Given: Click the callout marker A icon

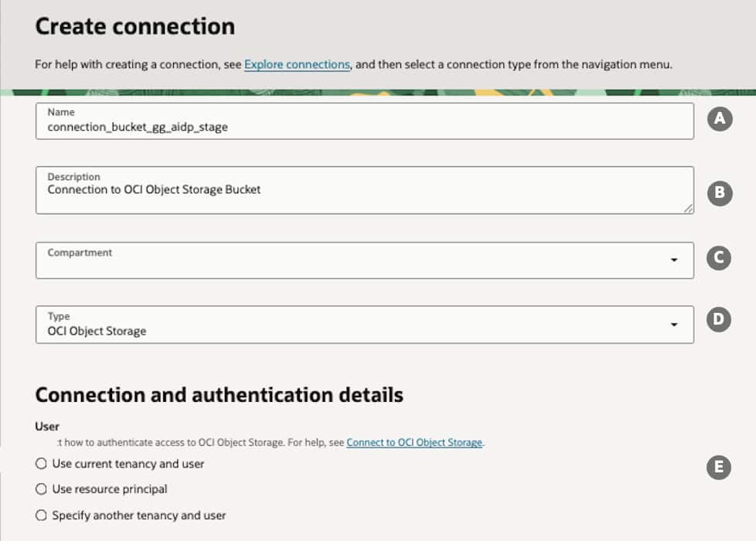Looking at the screenshot, I should tap(720, 118).
